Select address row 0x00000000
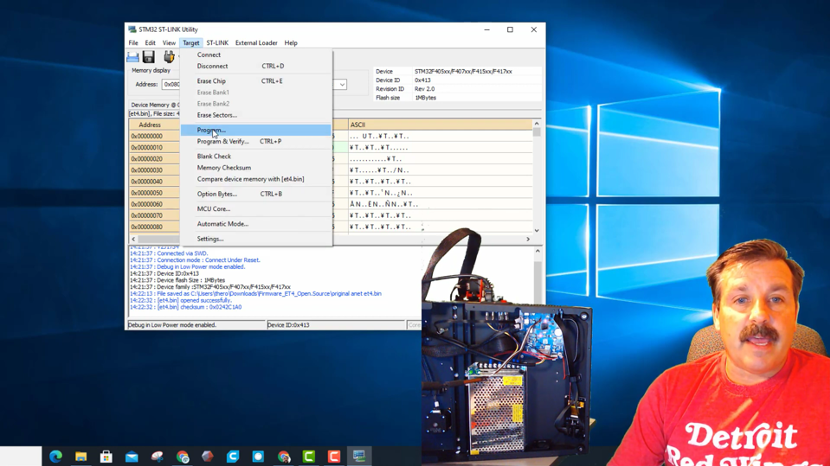 [x=147, y=136]
